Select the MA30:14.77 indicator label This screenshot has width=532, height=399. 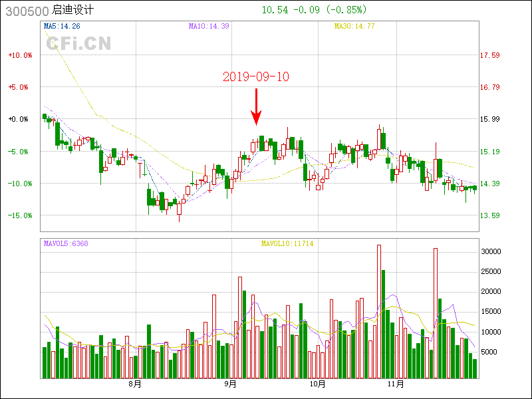click(x=354, y=26)
